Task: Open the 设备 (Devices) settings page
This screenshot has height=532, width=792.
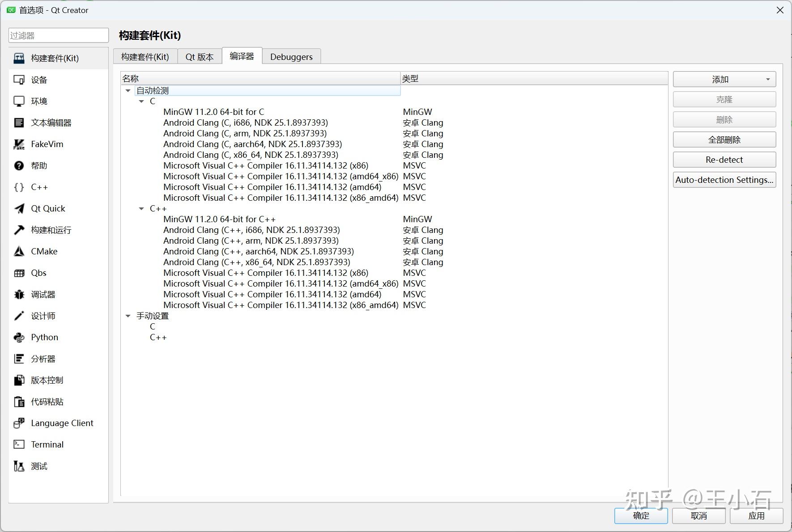Action: (x=39, y=80)
